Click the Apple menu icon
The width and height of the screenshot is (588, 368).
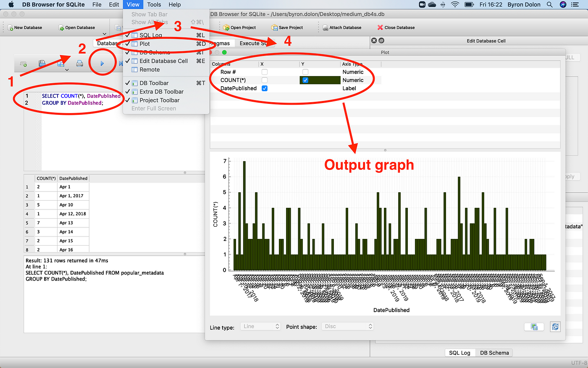pos(11,5)
